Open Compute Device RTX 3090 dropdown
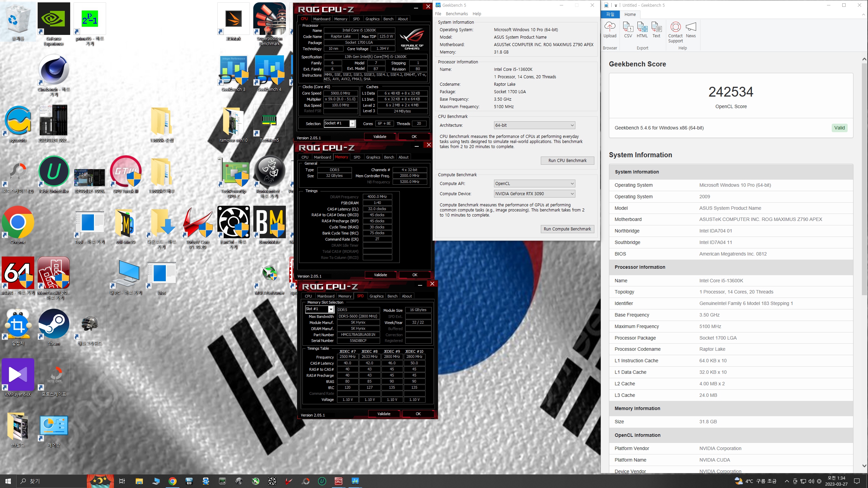This screenshot has height=488, width=868. (x=534, y=194)
